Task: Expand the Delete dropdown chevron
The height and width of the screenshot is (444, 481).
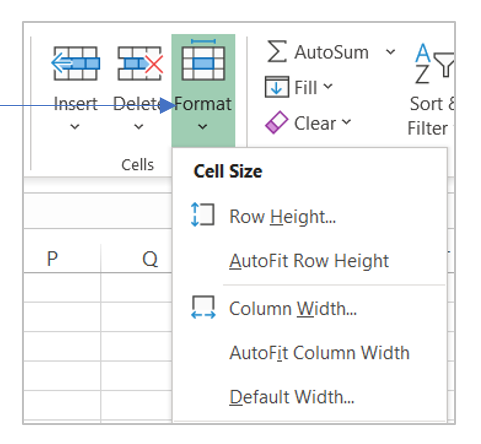Action: pos(139,127)
